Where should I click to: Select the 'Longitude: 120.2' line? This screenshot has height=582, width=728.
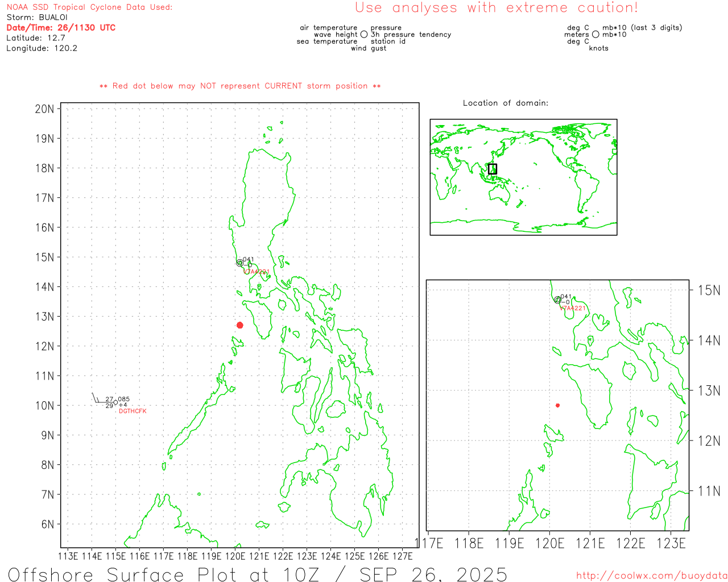[x=42, y=48]
